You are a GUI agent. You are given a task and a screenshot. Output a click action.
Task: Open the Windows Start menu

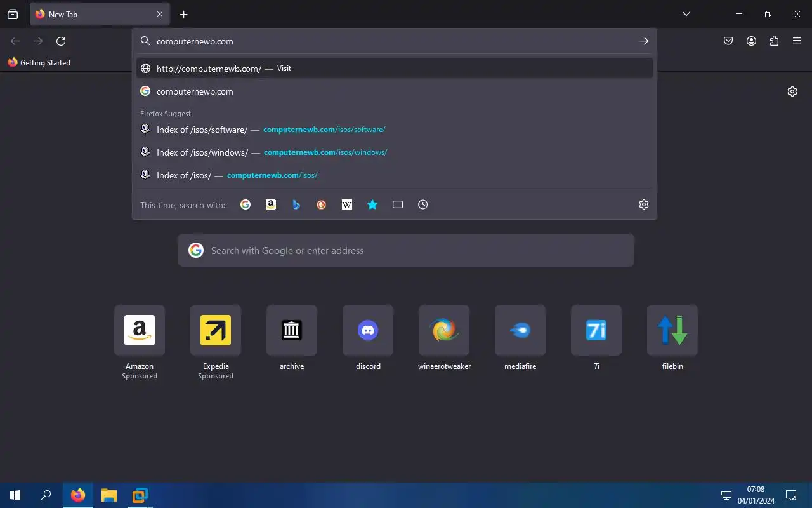[x=15, y=495]
